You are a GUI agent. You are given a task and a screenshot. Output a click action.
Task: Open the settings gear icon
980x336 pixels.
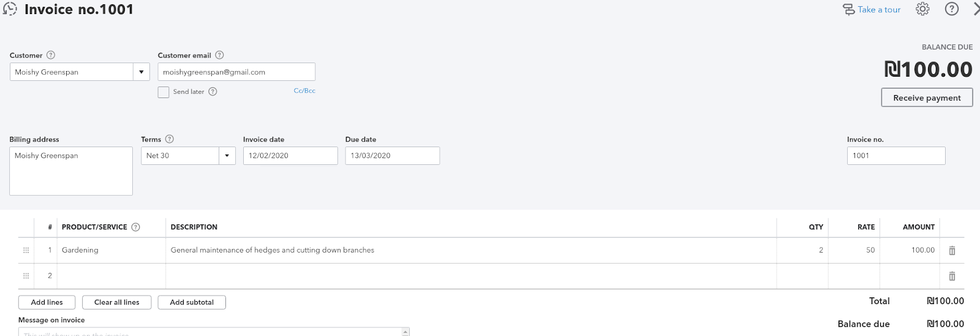[922, 9]
